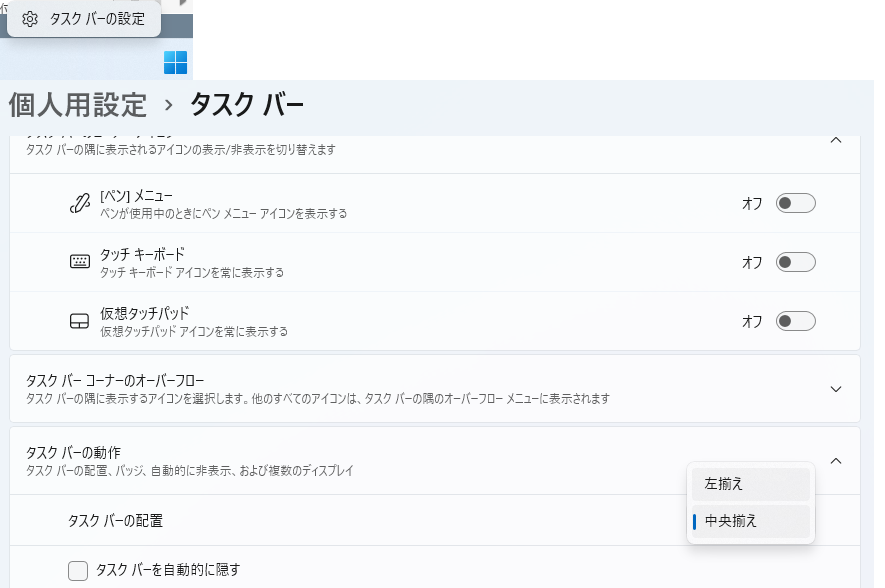Click the タスク バーの配置 row label
The image size is (885, 588).
pyautogui.click(x=115, y=521)
